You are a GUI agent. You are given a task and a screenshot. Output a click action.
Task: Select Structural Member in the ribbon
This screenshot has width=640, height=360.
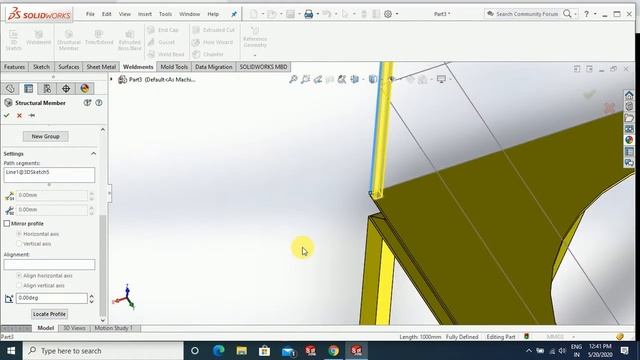[69, 40]
